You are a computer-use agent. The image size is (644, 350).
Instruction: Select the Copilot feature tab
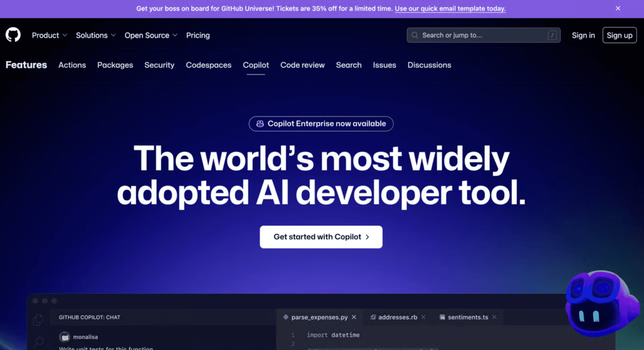(x=256, y=65)
